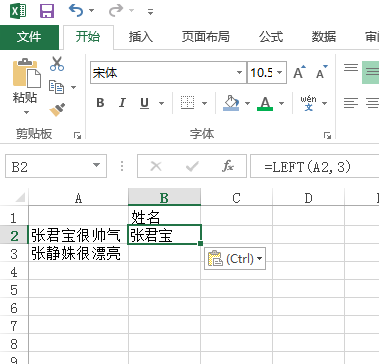Viewport: 379px width, 364px height.
Task: Select column A header
Action: 78,198
